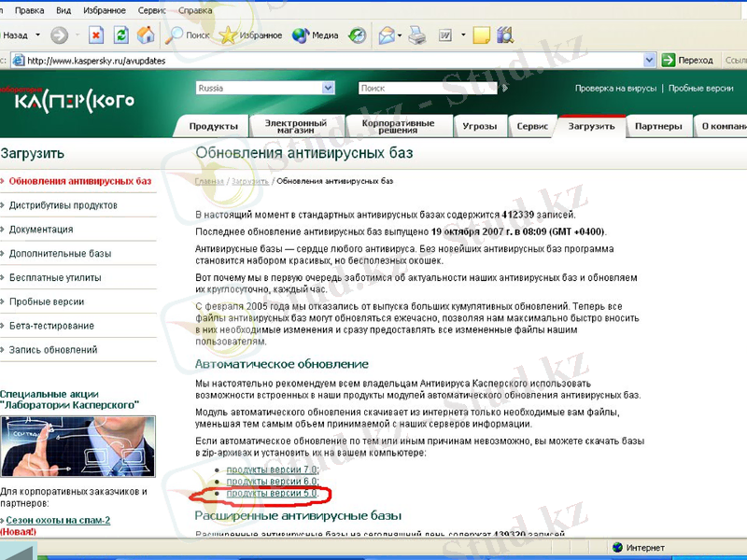Open the Mail icon in toolbar
Image resolution: width=747 pixels, height=560 pixels.
point(387,35)
